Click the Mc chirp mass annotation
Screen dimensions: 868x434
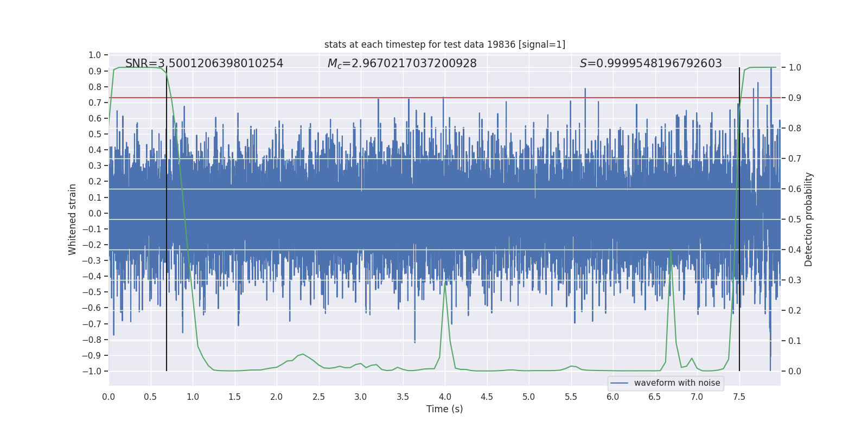coord(401,63)
